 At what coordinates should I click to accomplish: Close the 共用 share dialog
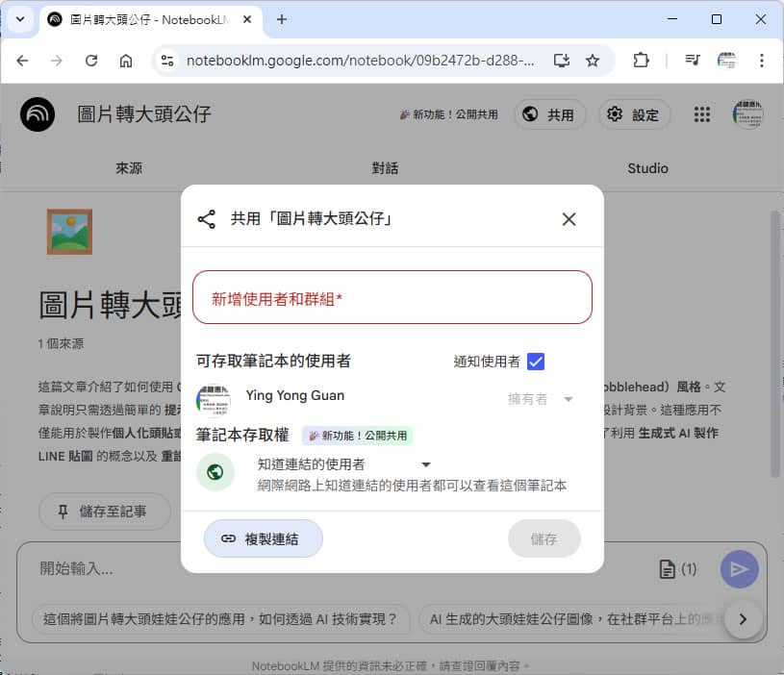pos(569,219)
